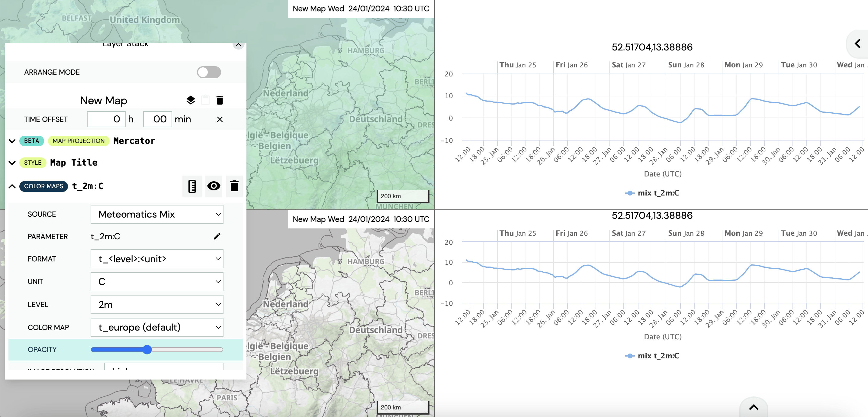The image size is (868, 417).
Task: Click the layer stack icon for New Map
Action: (191, 100)
